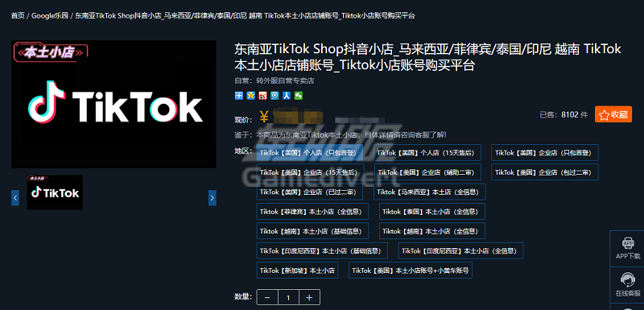Select Tiktok【菲律宾】本土小店（全信息）

click(312, 212)
